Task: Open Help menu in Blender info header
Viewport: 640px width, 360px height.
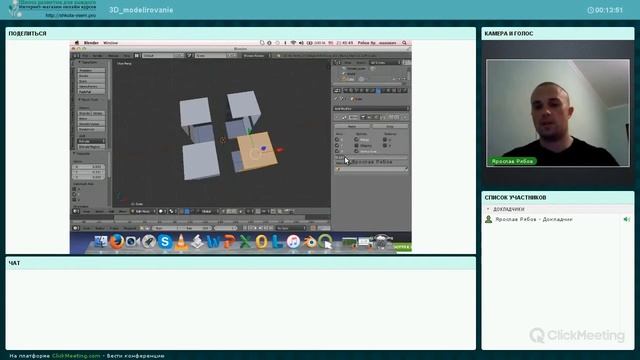Action: tap(127, 56)
